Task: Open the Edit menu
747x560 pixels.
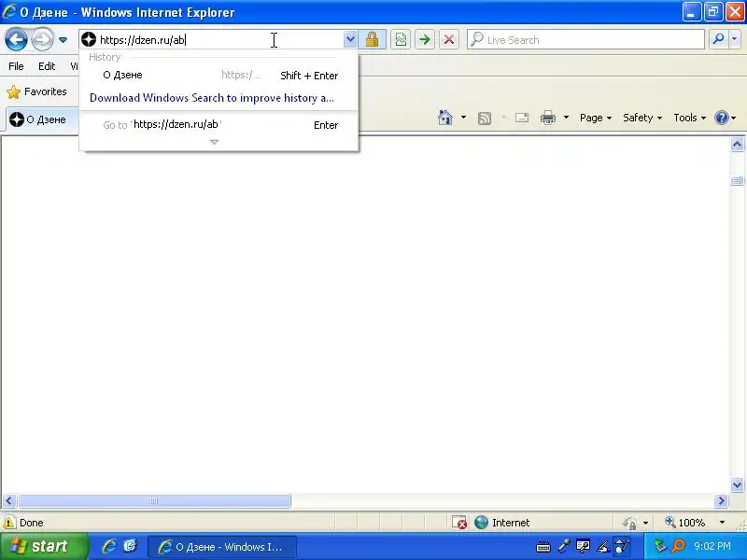Action: point(47,66)
